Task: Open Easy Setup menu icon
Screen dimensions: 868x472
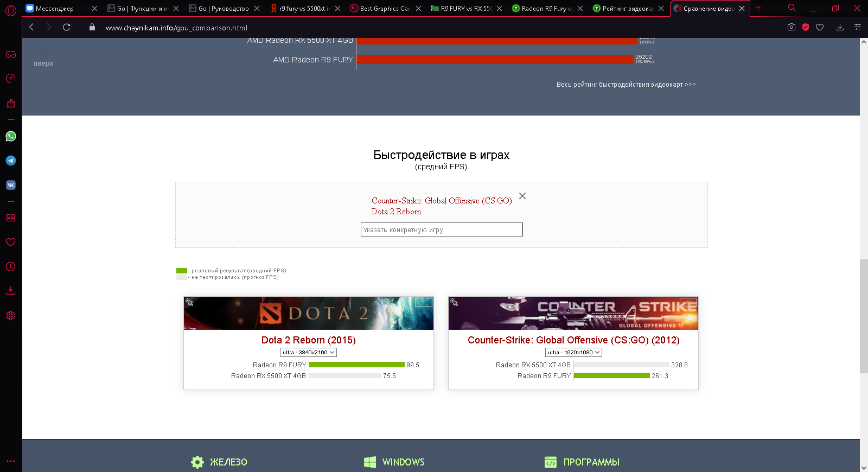Action: pos(858,27)
